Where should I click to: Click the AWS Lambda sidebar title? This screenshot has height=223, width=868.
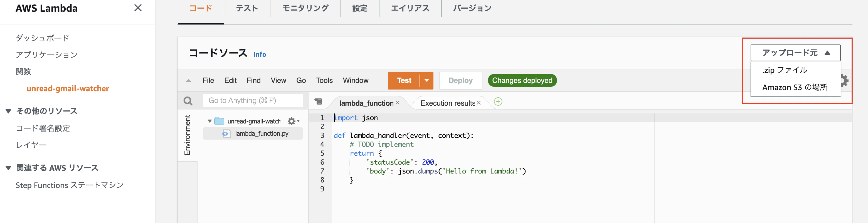[x=46, y=8]
